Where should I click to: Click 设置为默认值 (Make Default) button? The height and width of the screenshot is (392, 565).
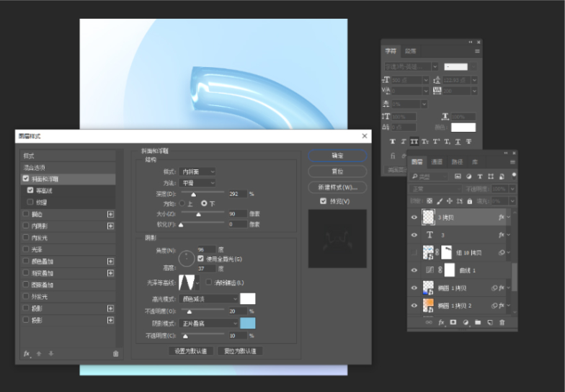point(190,351)
